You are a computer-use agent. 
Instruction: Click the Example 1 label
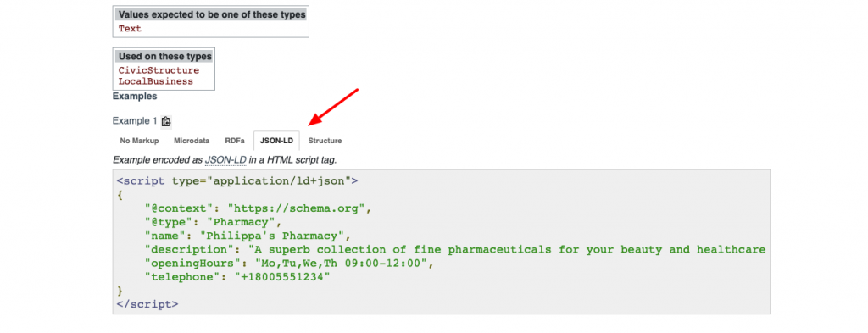pyautogui.click(x=135, y=121)
